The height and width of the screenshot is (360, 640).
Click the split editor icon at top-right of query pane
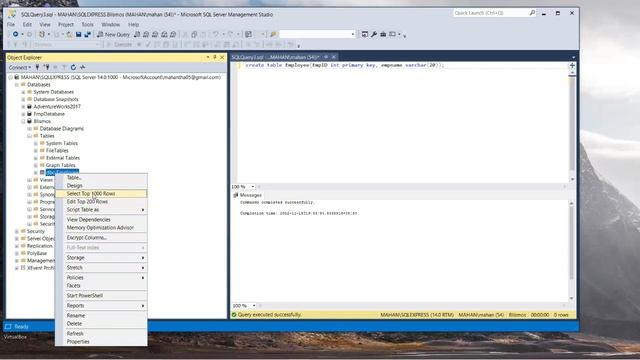pyautogui.click(x=572, y=65)
